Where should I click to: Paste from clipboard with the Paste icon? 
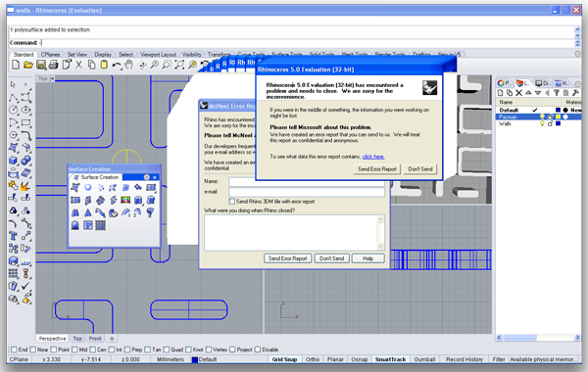pyautogui.click(x=104, y=65)
